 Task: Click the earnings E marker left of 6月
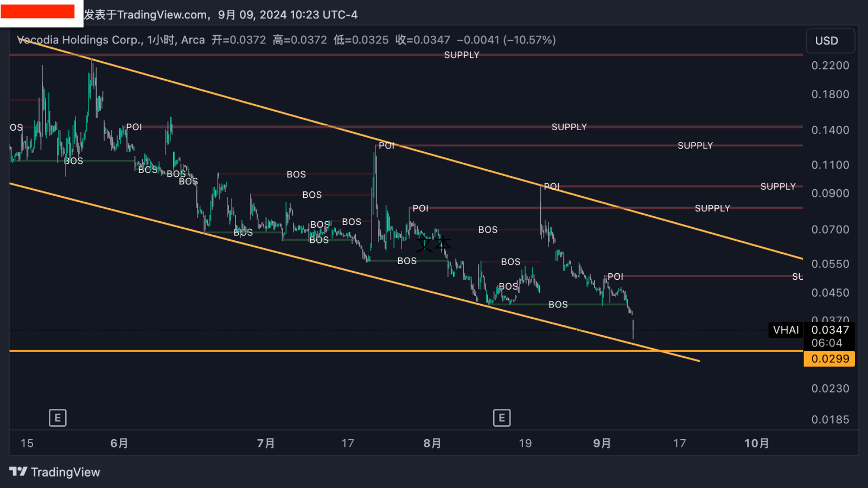58,418
